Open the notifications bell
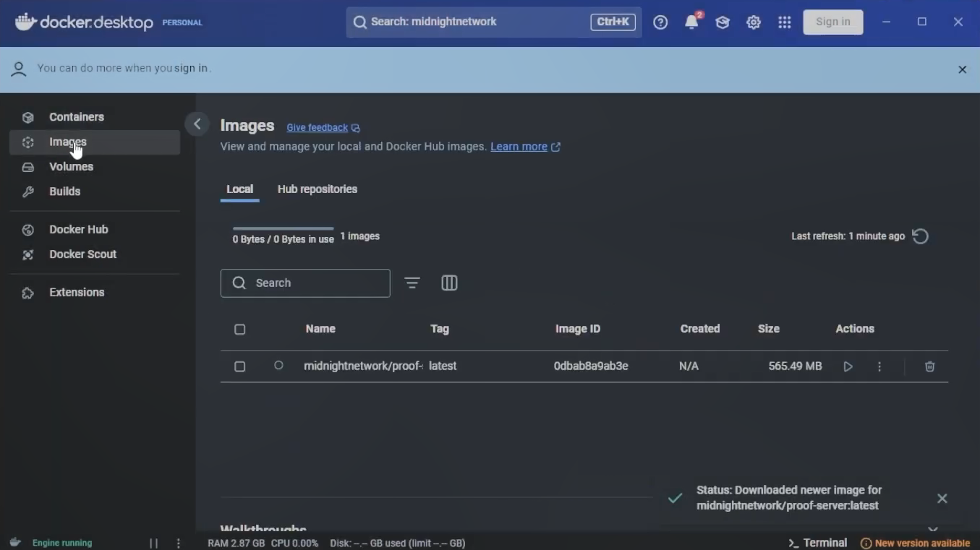This screenshot has width=980, height=550. (691, 22)
